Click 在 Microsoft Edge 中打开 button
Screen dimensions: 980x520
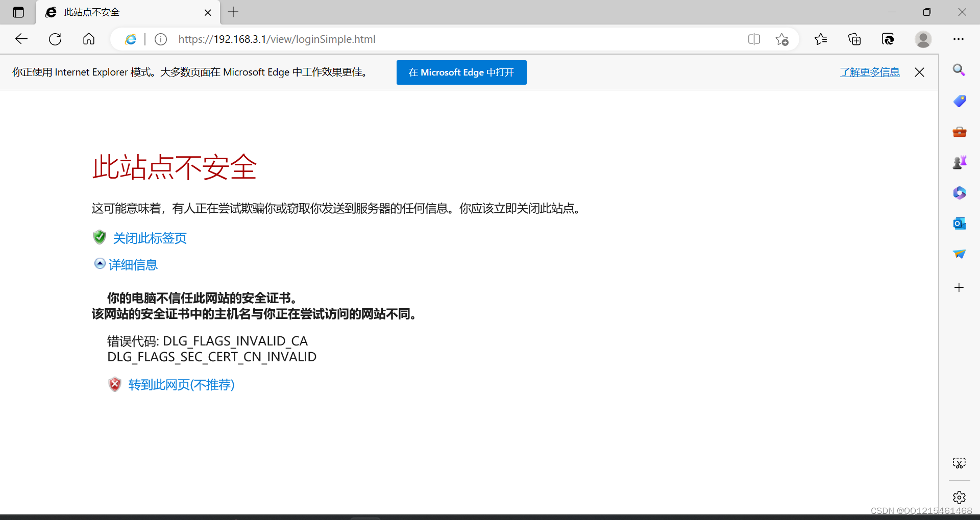click(461, 72)
